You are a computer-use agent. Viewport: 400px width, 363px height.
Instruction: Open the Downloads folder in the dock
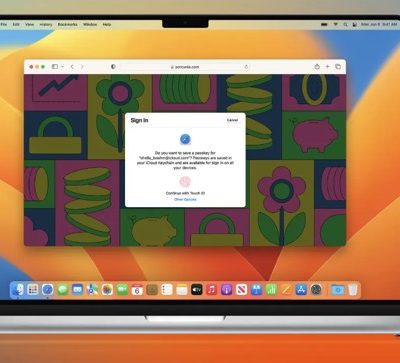[x=338, y=290]
